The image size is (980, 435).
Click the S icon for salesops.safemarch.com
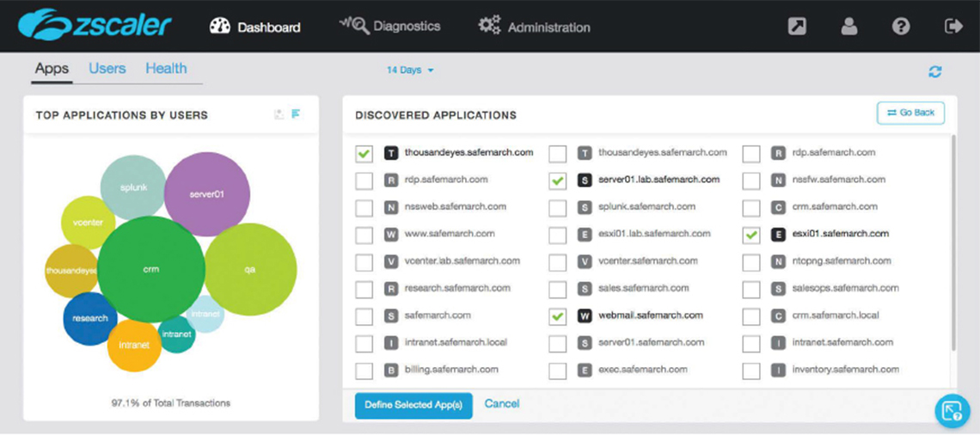coord(778,289)
